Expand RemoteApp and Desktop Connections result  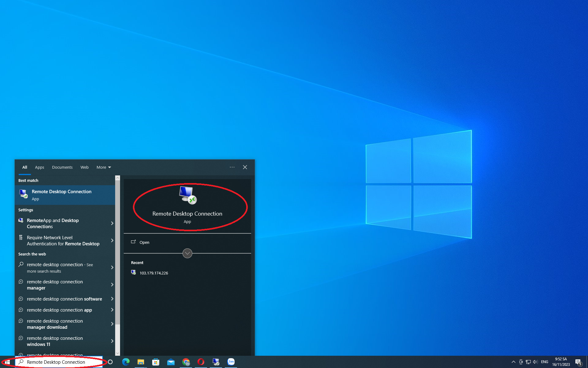tap(112, 223)
